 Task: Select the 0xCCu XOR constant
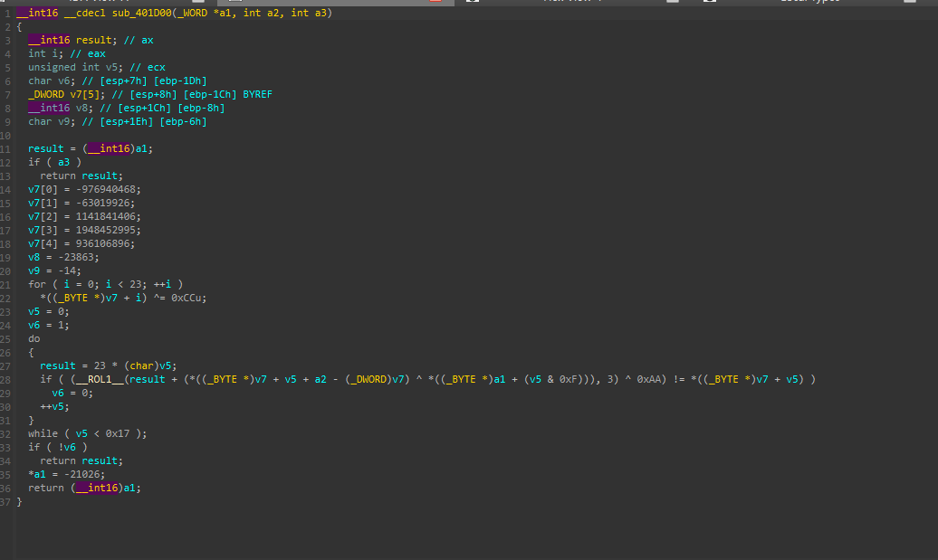point(188,298)
